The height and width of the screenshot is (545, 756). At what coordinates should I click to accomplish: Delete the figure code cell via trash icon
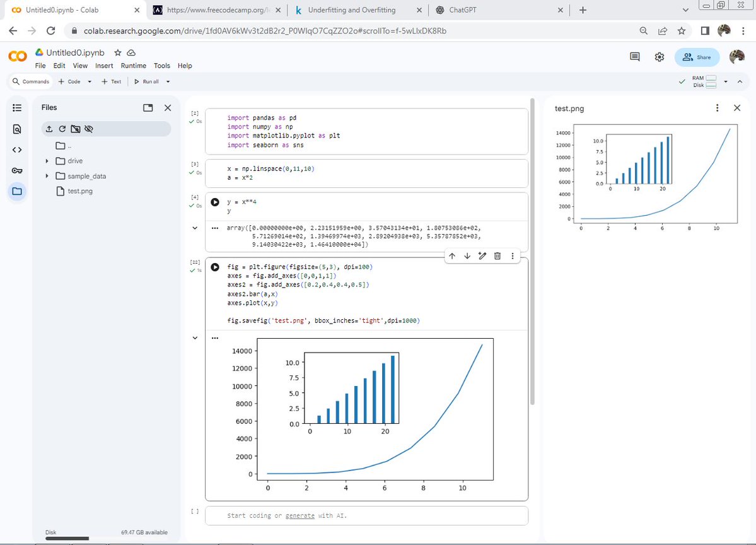[497, 256]
